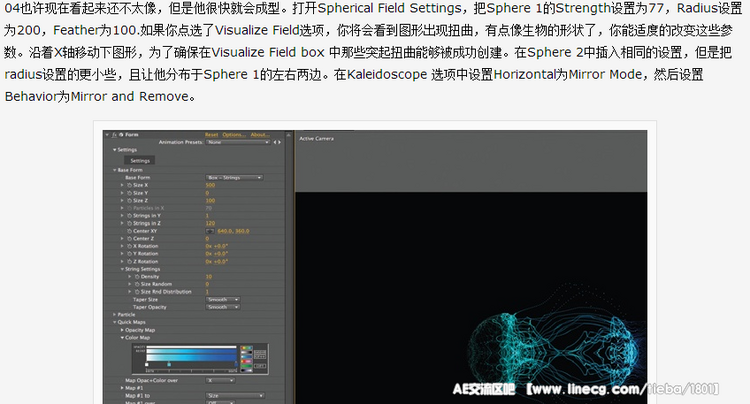Click the Center XY stopwatch icon
Image resolution: width=750 pixels, height=404 pixels.
[130, 231]
